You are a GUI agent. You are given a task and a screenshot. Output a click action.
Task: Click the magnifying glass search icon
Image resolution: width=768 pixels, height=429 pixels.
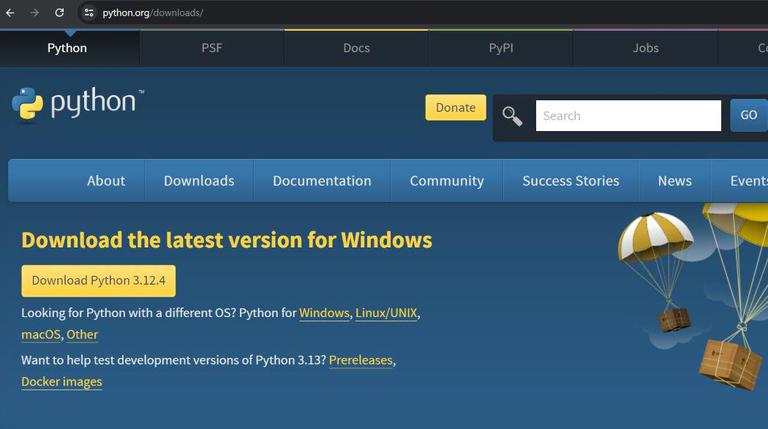point(512,116)
